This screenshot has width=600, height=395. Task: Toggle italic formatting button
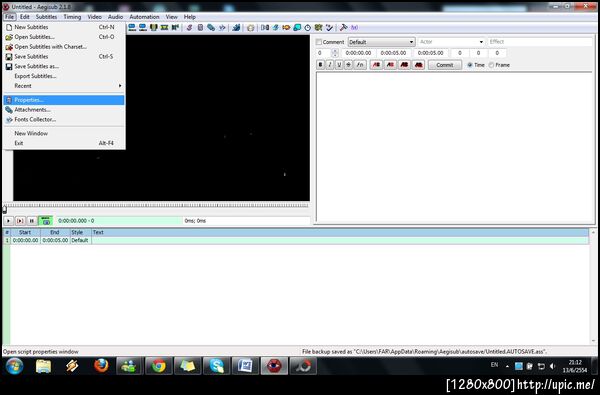pyautogui.click(x=330, y=65)
